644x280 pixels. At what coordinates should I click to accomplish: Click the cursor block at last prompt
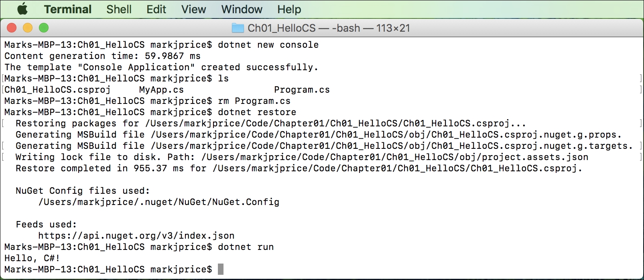[221, 269]
